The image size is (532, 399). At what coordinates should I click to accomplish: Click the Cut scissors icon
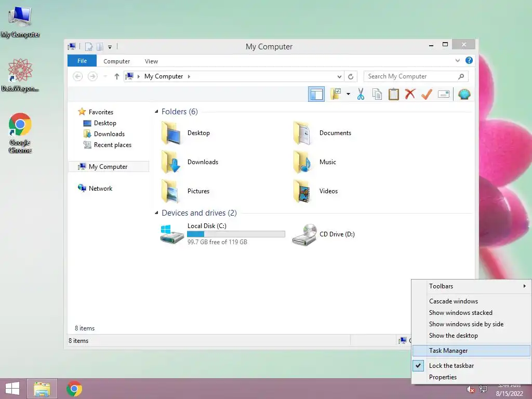pos(361,94)
